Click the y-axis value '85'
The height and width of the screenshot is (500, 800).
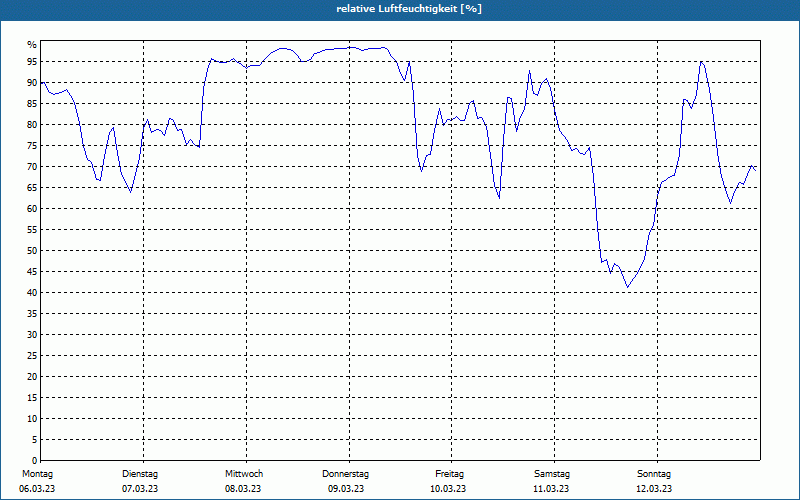[x=32, y=104]
